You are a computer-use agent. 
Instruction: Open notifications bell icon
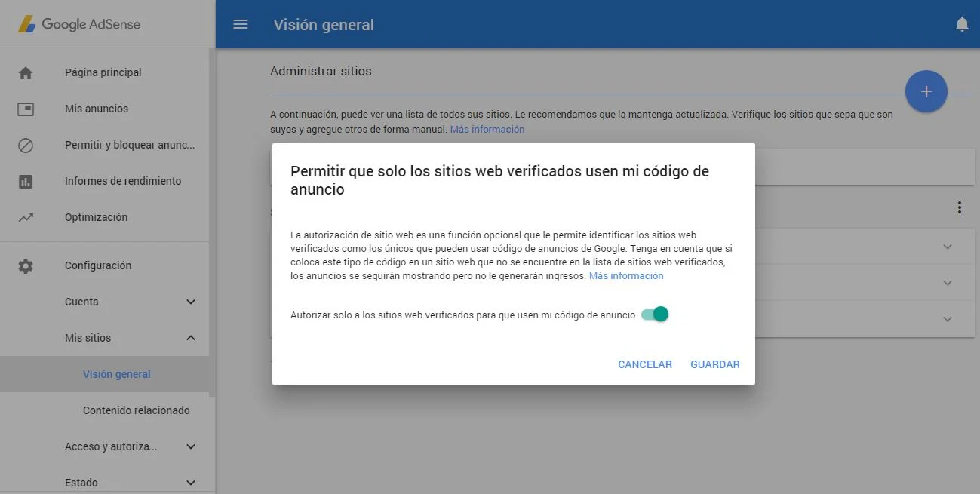(962, 25)
